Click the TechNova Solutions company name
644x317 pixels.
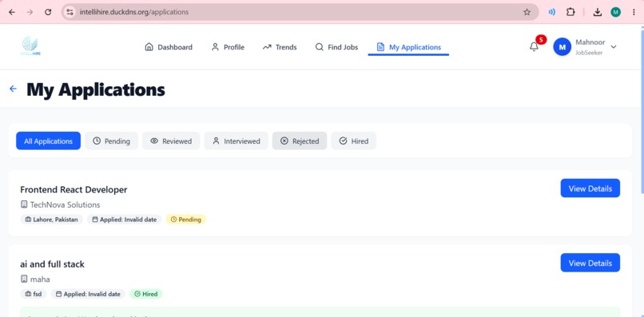[65, 204]
